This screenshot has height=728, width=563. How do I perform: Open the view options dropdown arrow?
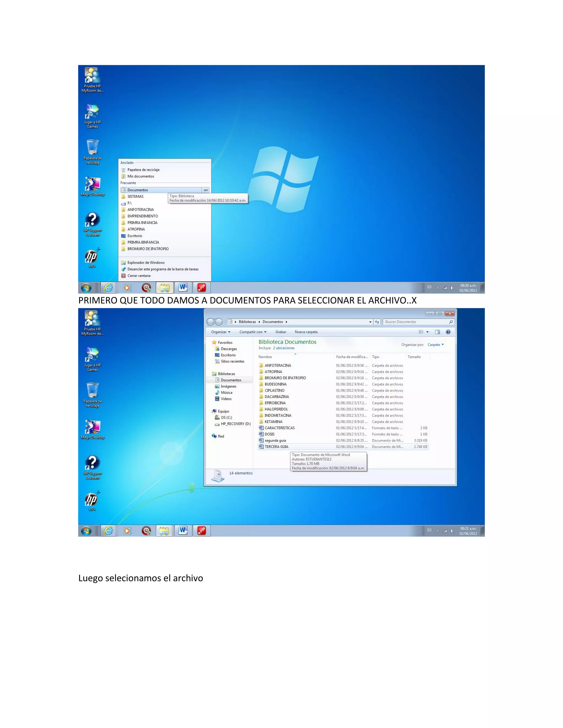(427, 332)
